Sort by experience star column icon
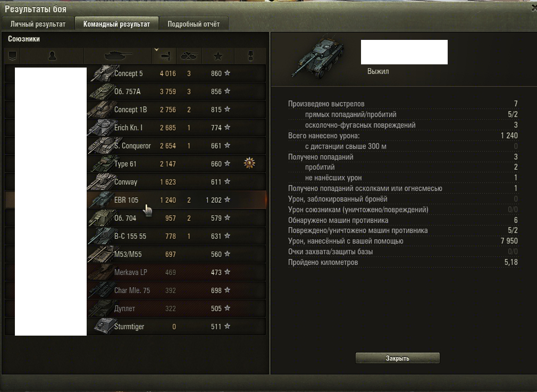 [x=218, y=56]
